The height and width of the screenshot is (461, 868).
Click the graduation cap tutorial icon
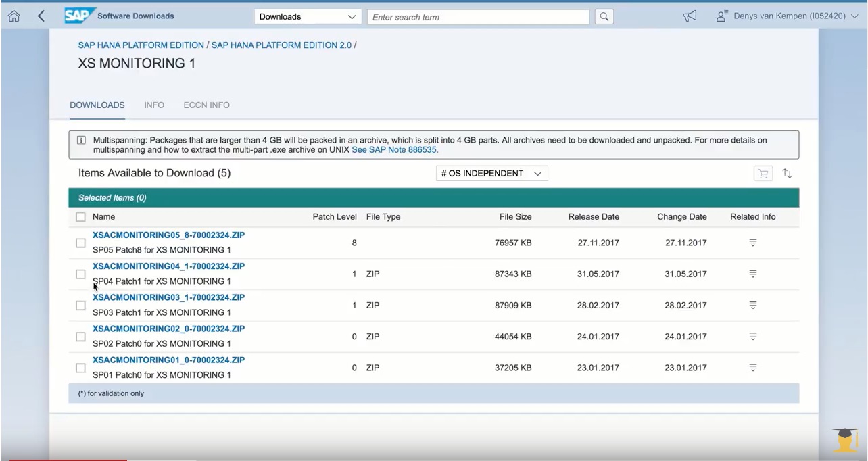[x=845, y=440]
